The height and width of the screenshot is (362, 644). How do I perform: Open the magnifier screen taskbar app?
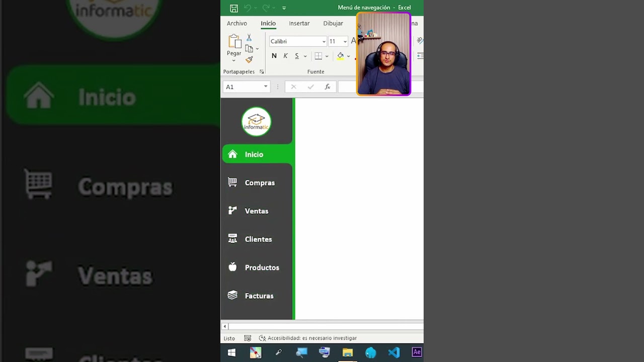[x=301, y=353]
